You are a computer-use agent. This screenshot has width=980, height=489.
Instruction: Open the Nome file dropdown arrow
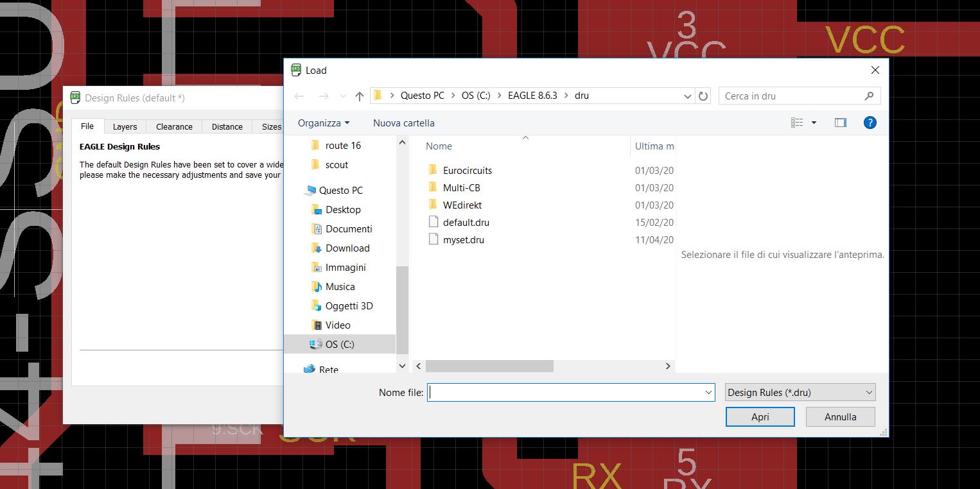(x=708, y=392)
